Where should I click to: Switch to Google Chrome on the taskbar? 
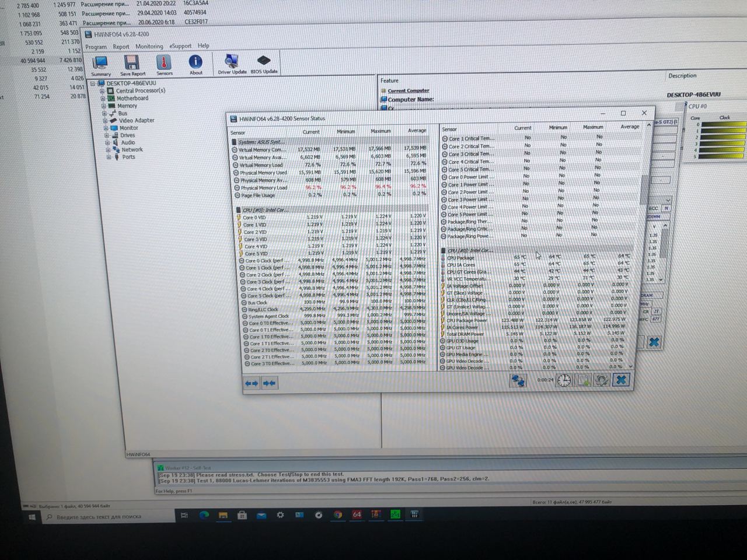[338, 514]
